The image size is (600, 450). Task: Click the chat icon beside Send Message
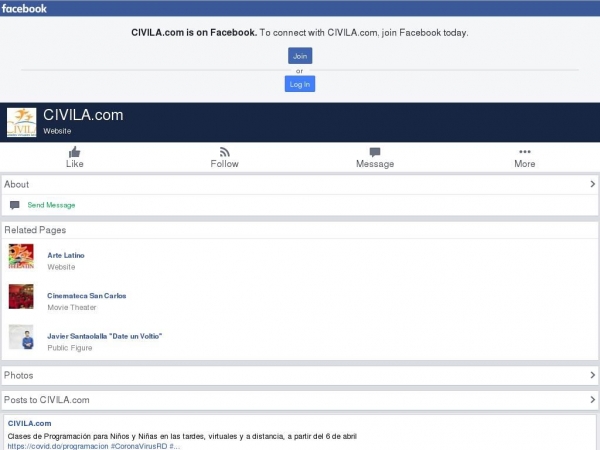(15, 205)
